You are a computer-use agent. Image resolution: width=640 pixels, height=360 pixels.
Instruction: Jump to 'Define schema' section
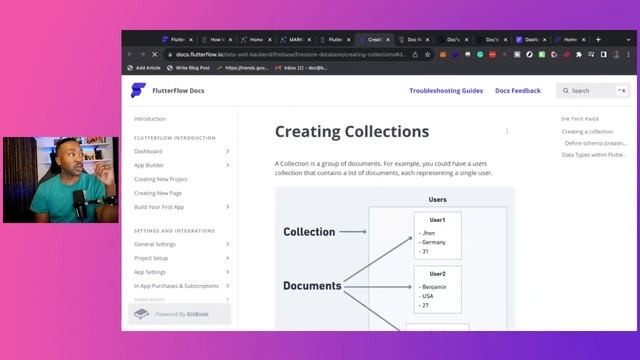coord(596,143)
